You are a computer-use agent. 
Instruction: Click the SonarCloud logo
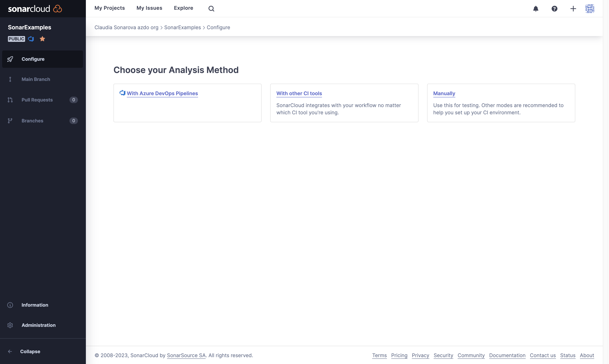coord(35,9)
